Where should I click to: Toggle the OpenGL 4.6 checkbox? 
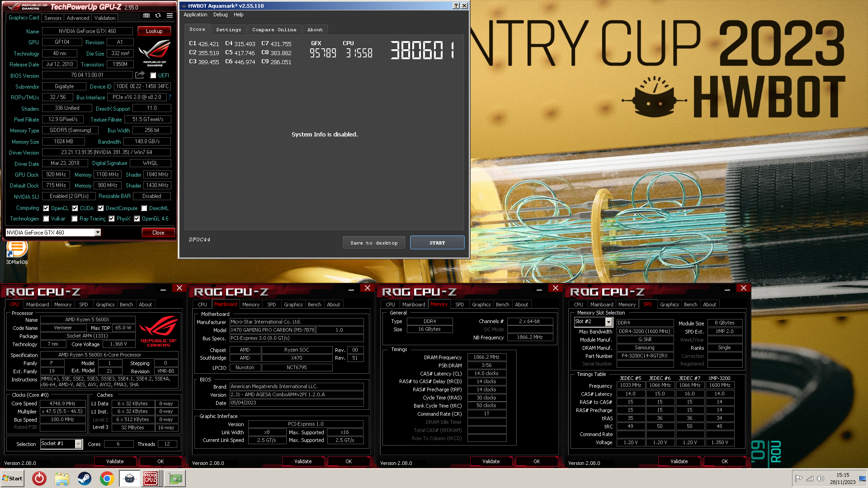[137, 219]
